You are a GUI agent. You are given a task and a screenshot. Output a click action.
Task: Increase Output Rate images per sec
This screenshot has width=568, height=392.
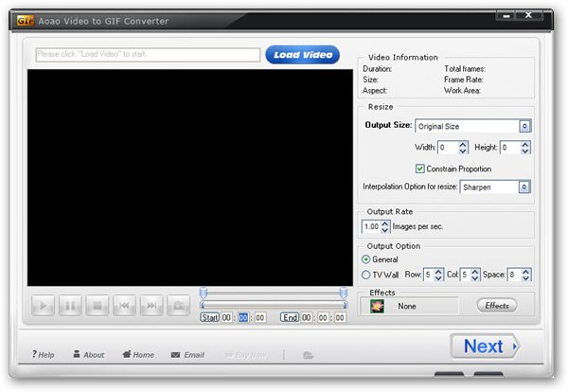[x=385, y=223]
